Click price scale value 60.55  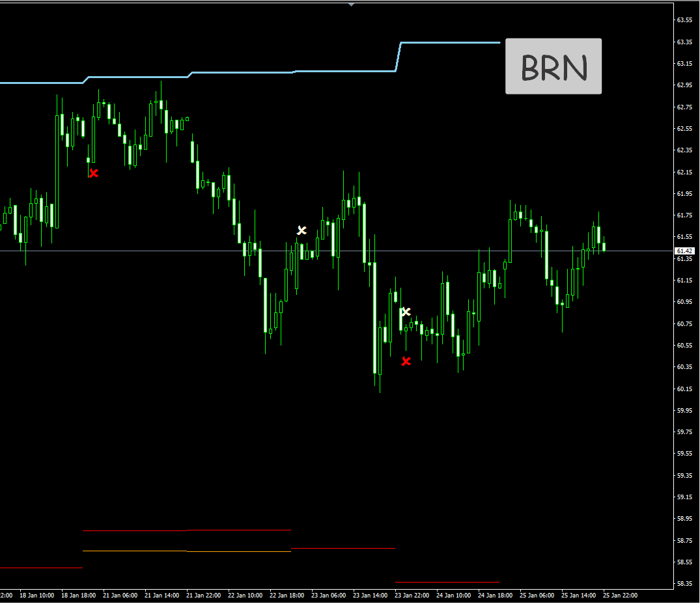pos(684,345)
